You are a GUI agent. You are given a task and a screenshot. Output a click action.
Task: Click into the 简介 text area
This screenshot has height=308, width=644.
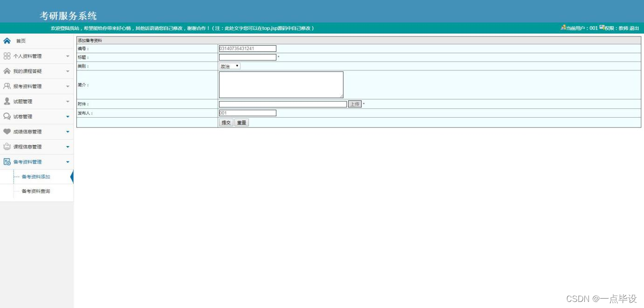pos(281,84)
